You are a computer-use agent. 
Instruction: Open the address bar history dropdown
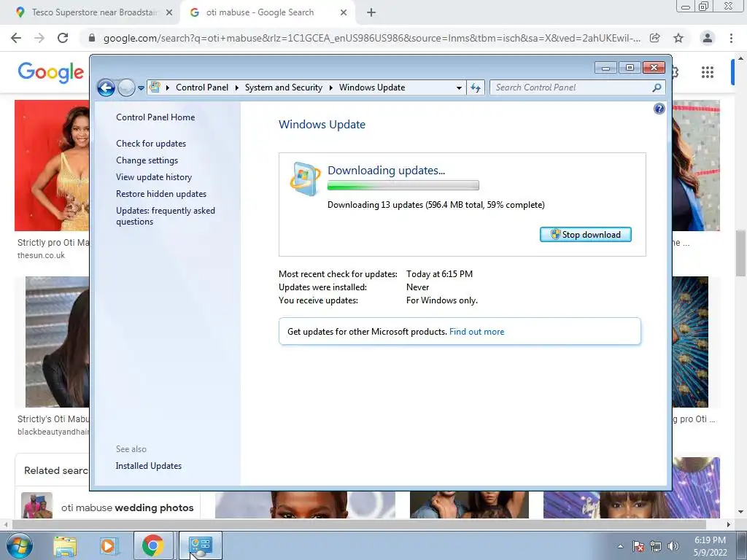pos(459,87)
